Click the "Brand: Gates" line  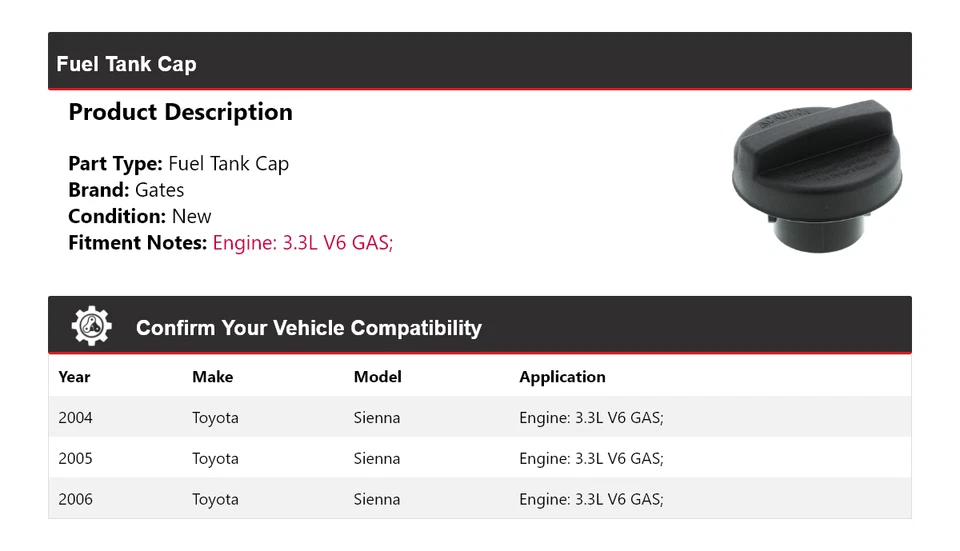point(126,190)
